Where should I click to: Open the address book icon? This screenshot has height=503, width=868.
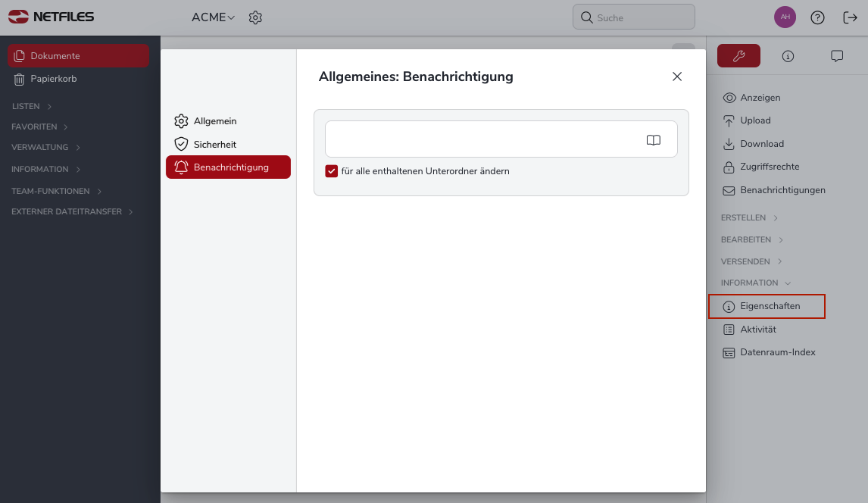[653, 140]
